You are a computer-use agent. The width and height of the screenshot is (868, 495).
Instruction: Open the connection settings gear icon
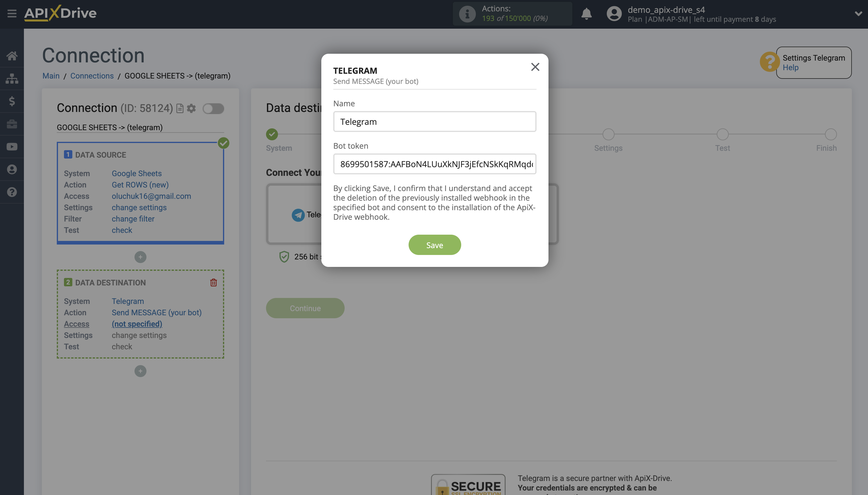192,108
